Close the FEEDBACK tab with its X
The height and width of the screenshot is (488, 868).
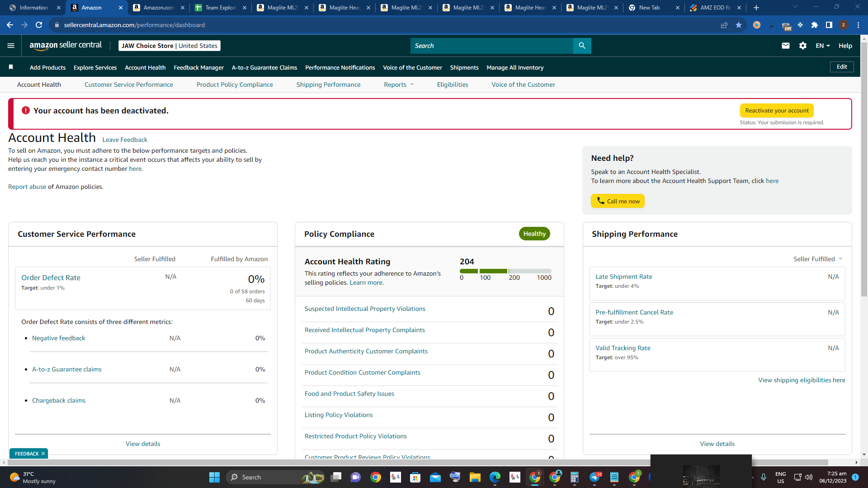tap(43, 454)
